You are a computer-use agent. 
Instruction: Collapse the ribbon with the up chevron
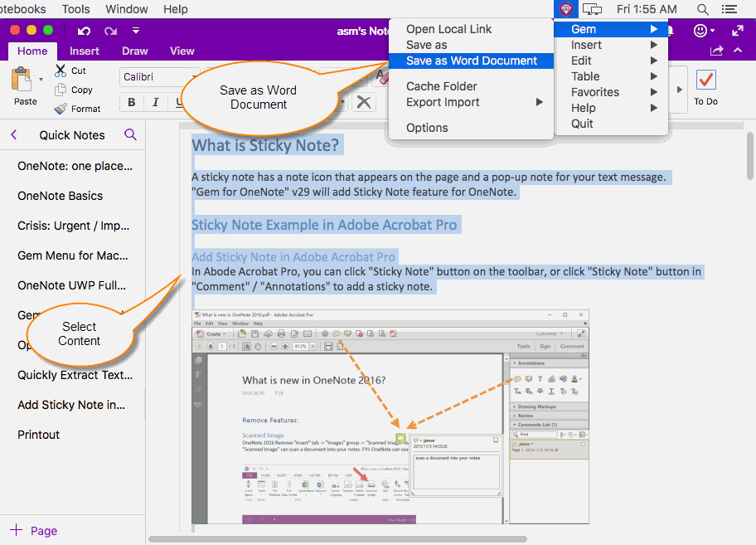[738, 50]
